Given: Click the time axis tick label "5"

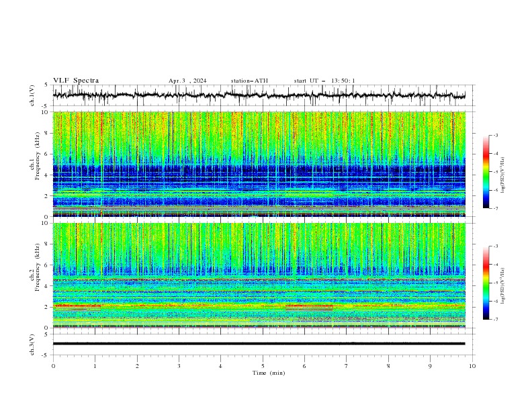Looking at the screenshot, I should point(263,366).
